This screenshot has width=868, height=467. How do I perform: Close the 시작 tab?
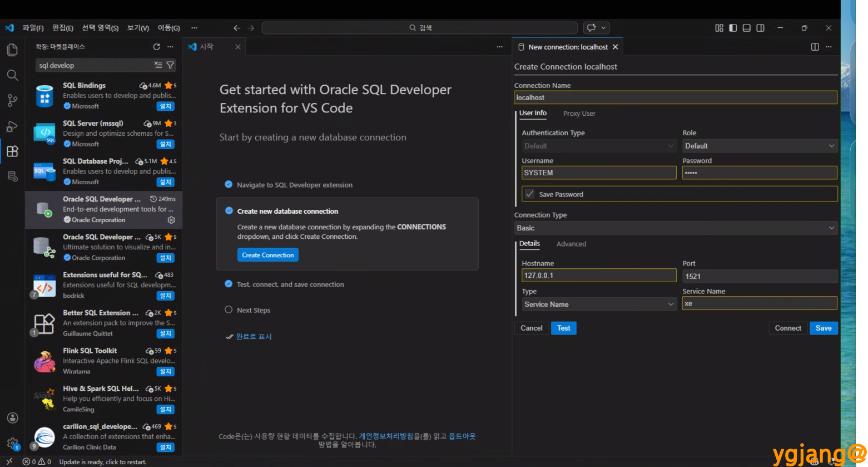pos(238,47)
